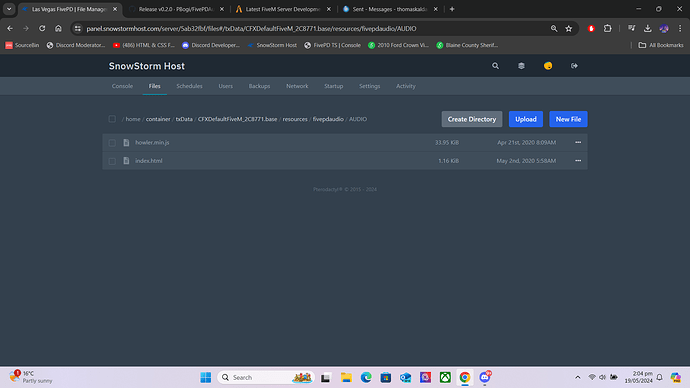This screenshot has width=690, height=388.
Task: Click the browser home icon
Action: click(x=58, y=29)
